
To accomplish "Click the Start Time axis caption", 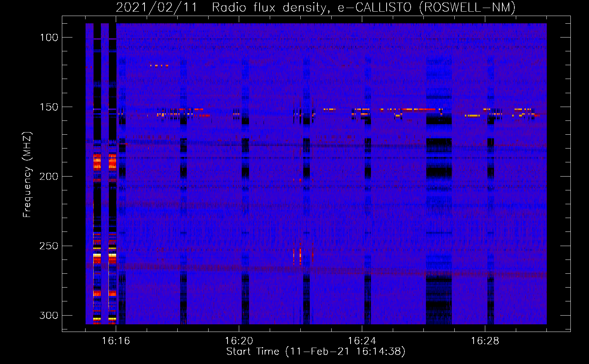I will (x=316, y=352).
